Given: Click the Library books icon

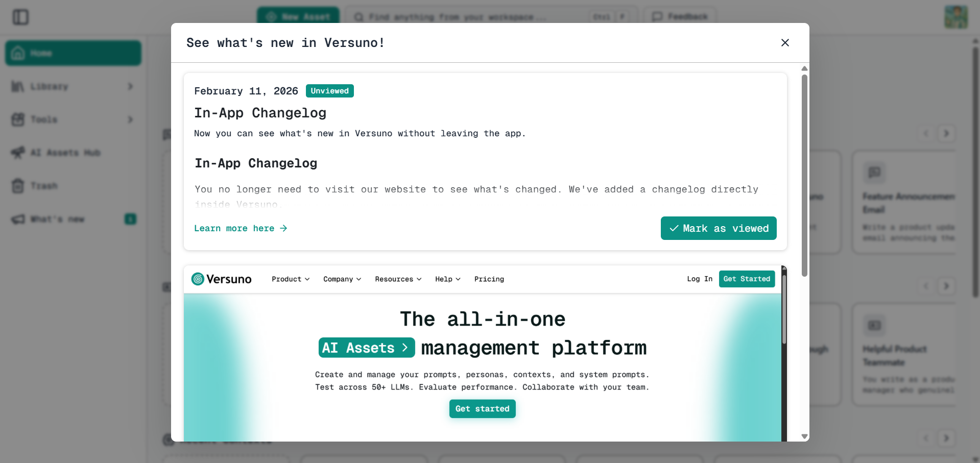Looking at the screenshot, I should pyautogui.click(x=18, y=86).
